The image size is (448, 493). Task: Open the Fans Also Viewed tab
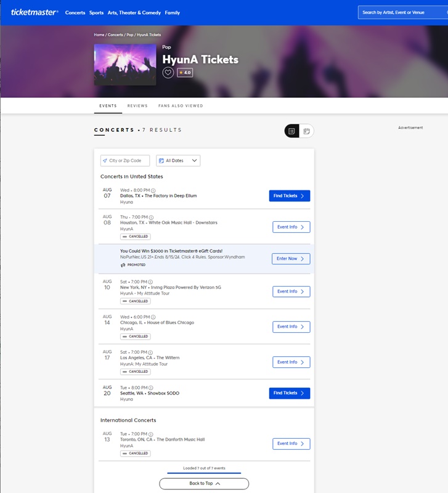click(x=181, y=106)
